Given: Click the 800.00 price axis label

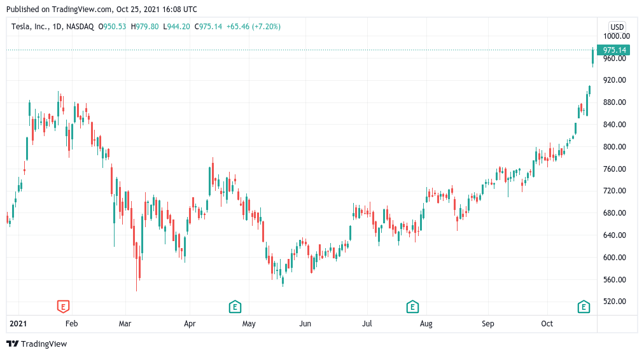Looking at the screenshot, I should pos(615,146).
